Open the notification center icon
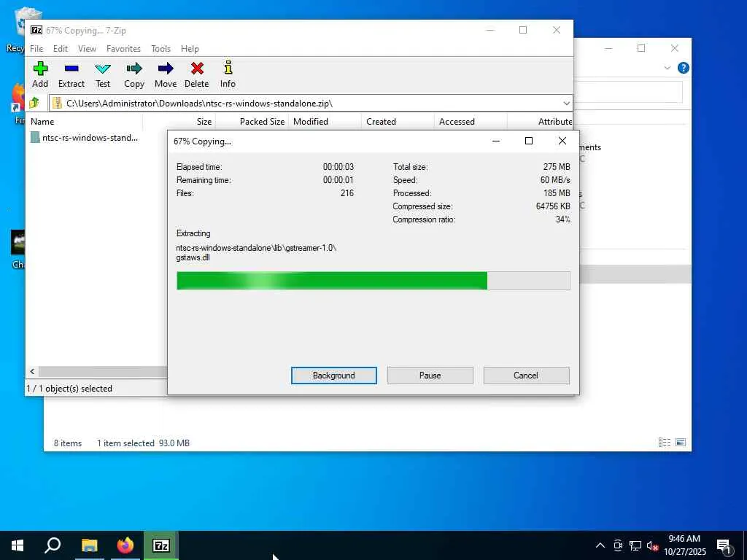The height and width of the screenshot is (560, 747). pos(724,546)
